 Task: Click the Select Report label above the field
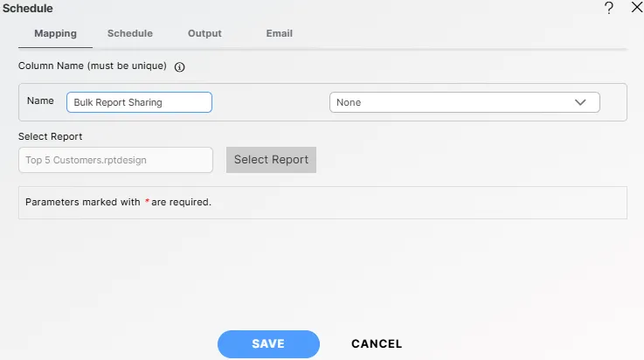[x=51, y=137]
